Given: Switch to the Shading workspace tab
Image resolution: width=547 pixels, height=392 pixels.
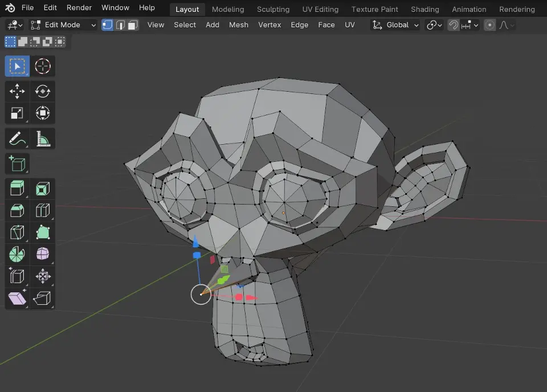Looking at the screenshot, I should (x=425, y=10).
